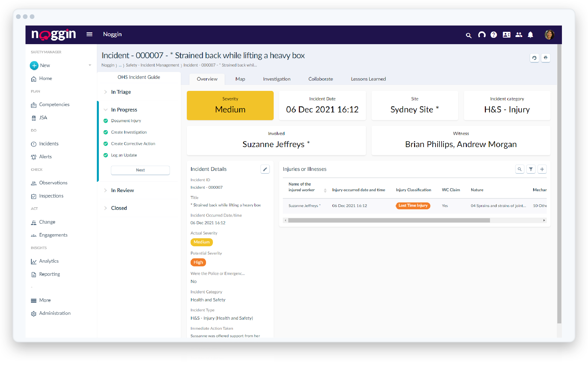Edit Incident Details with the pencil icon
The width and height of the screenshot is (588, 371).
(265, 169)
